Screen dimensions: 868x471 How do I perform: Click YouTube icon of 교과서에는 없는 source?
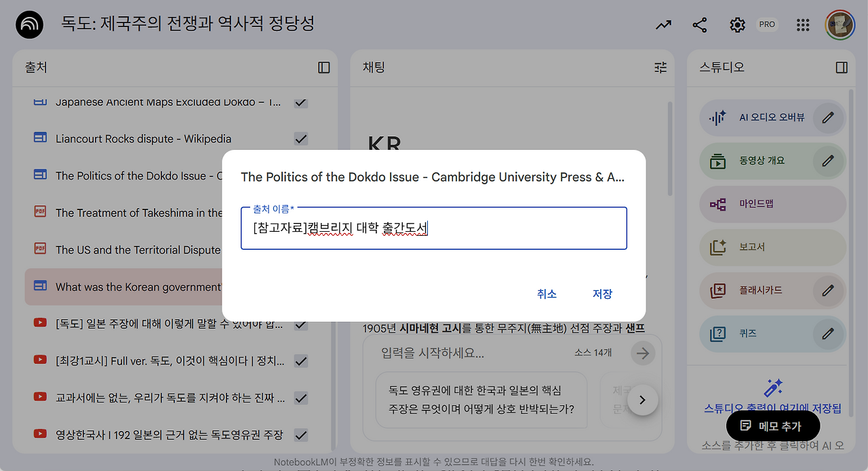click(x=40, y=396)
